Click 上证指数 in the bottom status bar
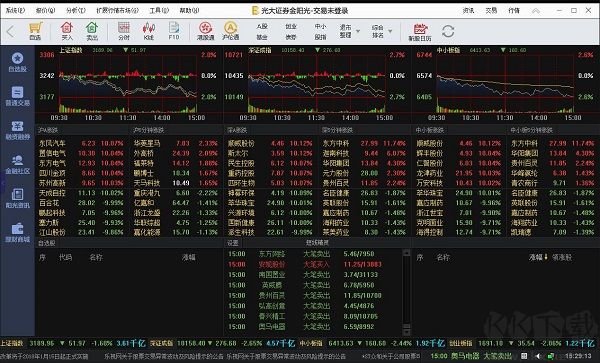The width and height of the screenshot is (600, 363). point(12,343)
